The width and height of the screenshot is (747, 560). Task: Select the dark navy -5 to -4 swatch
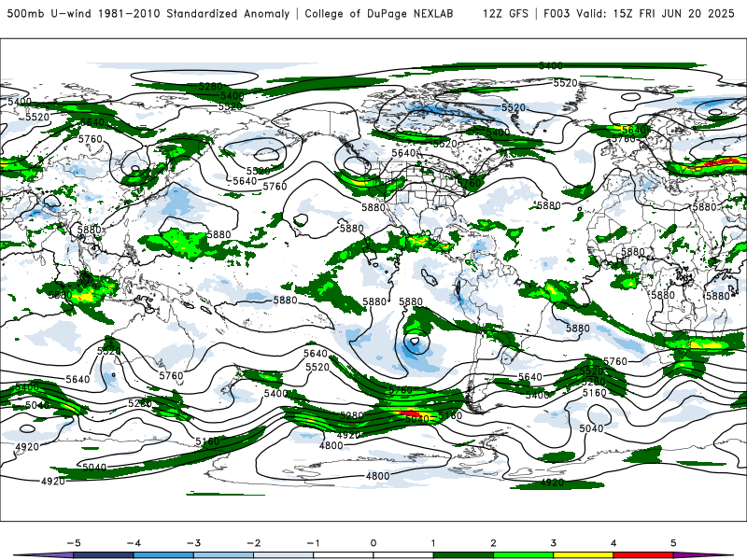point(104,555)
